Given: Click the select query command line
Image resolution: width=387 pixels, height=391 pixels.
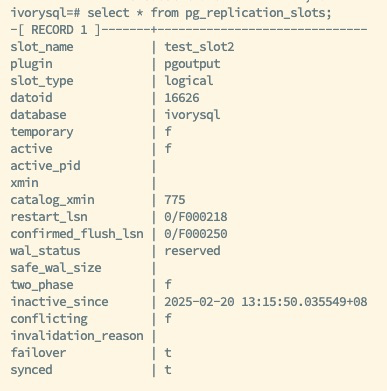Looking at the screenshot, I should 171,13.
